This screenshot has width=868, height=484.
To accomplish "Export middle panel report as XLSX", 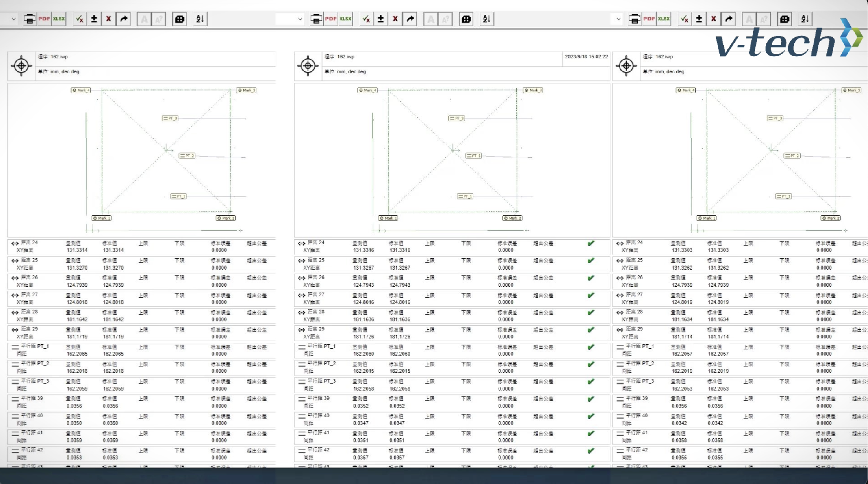I will [345, 19].
